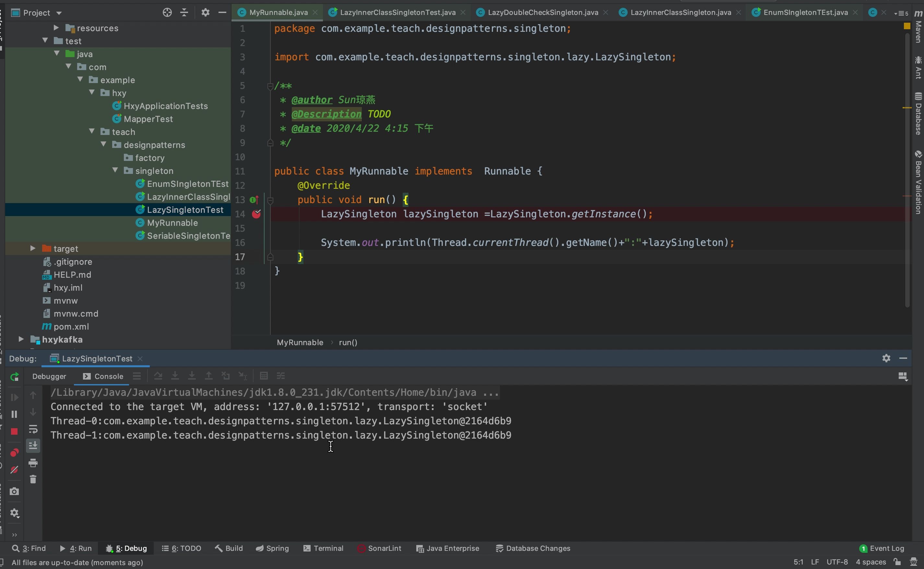Viewport: 924px width, 569px height.
Task: Clear console with trash icon
Action: click(x=33, y=479)
